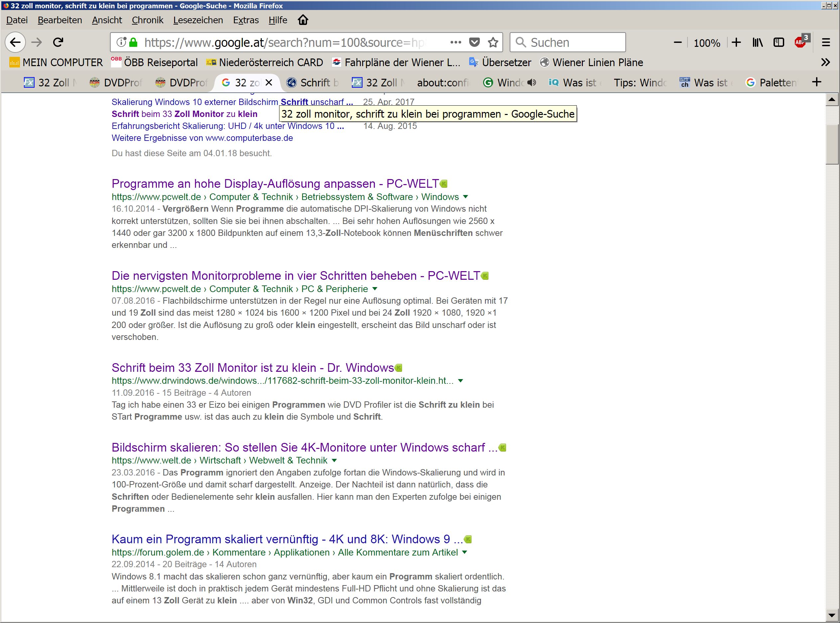Save page to Pocket
The height and width of the screenshot is (623, 840).
click(x=474, y=42)
